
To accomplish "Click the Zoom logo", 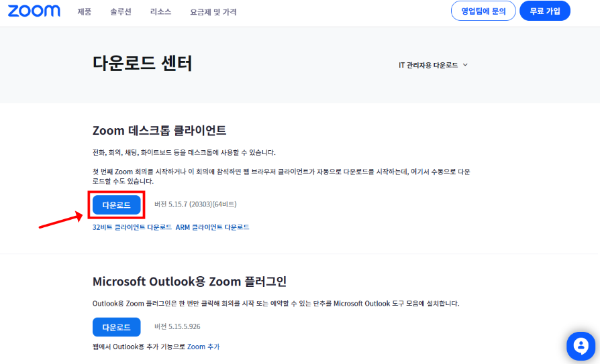I will click(x=34, y=11).
